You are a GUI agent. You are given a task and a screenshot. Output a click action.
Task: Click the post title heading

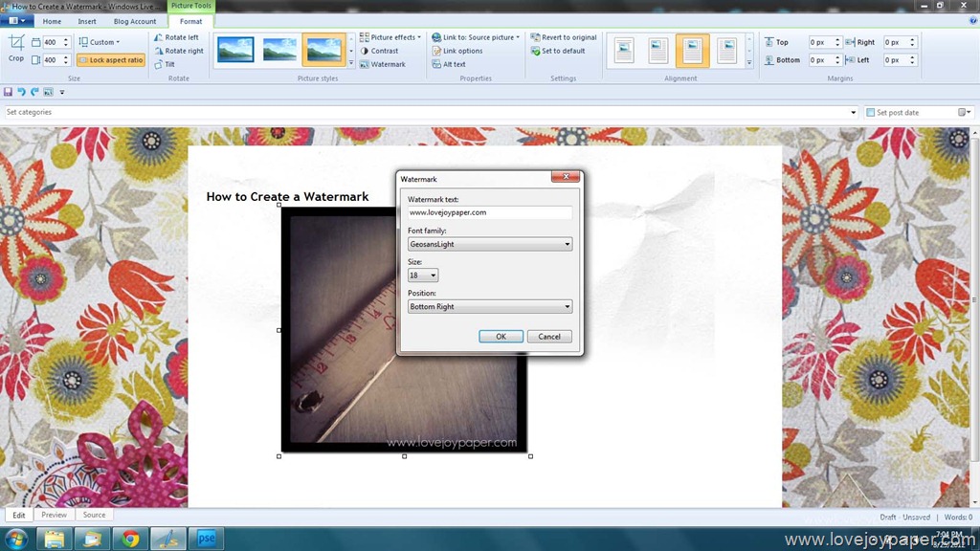point(287,197)
